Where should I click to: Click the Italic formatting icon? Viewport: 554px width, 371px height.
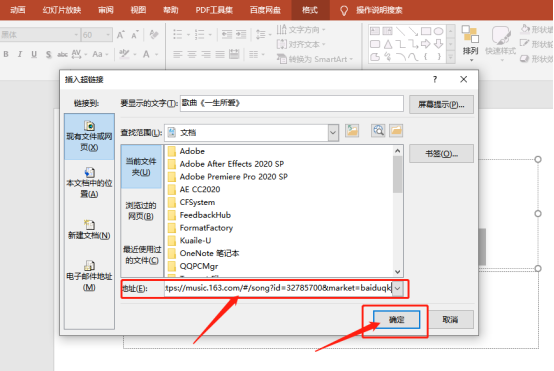[x=20, y=54]
